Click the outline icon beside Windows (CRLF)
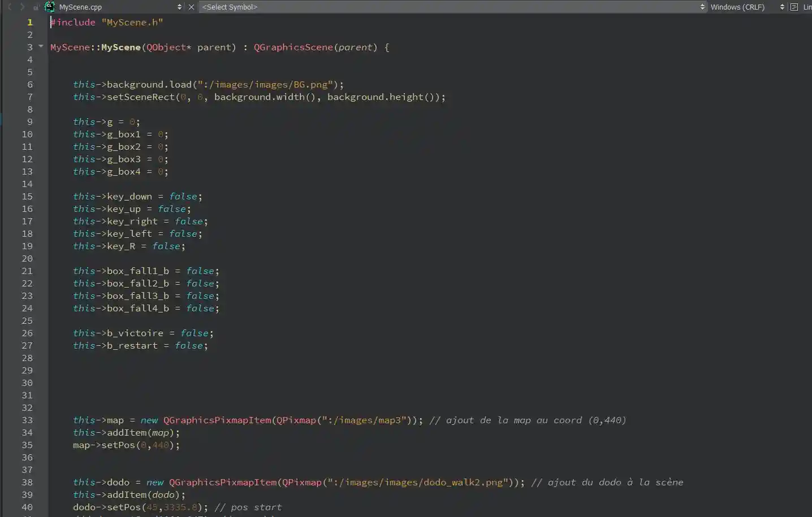This screenshot has height=517, width=812. (794, 7)
